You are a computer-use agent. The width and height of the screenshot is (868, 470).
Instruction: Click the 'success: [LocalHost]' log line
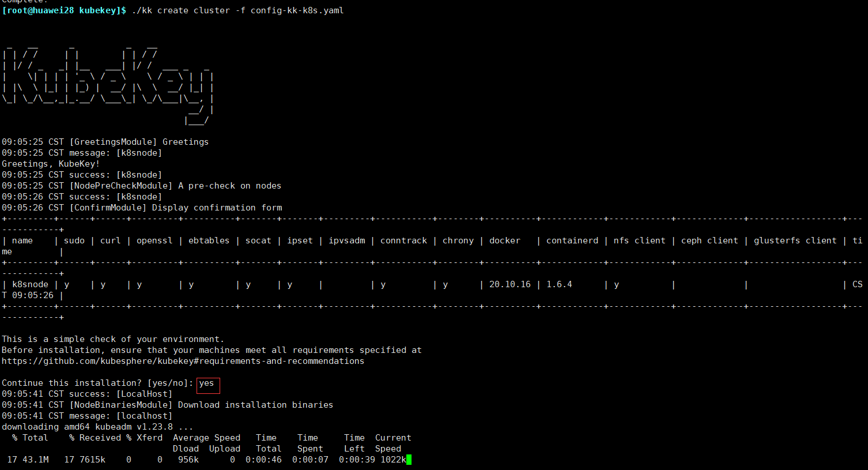click(x=87, y=394)
